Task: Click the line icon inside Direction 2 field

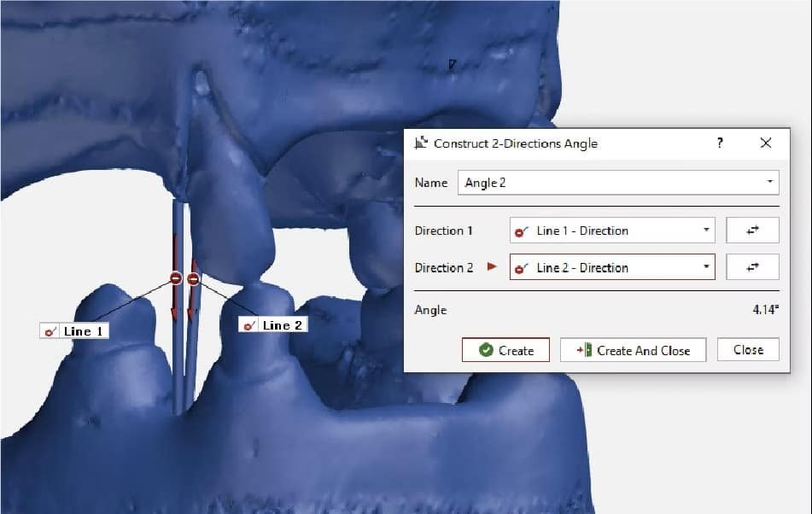Action: (521, 268)
